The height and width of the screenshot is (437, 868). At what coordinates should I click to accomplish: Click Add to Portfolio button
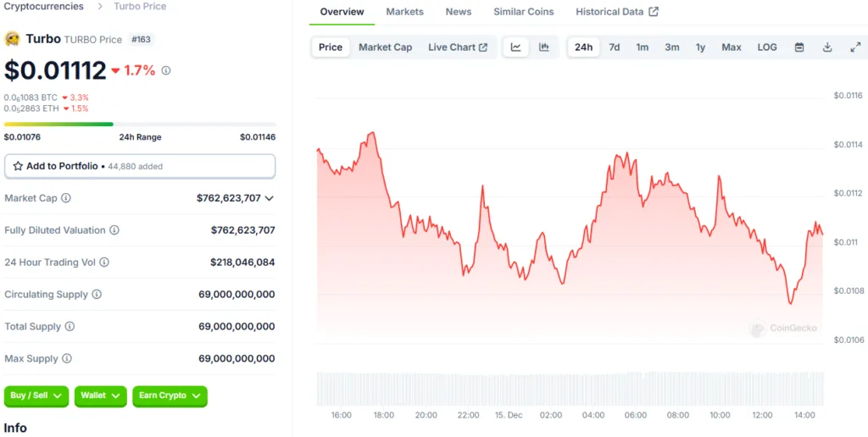tap(140, 166)
